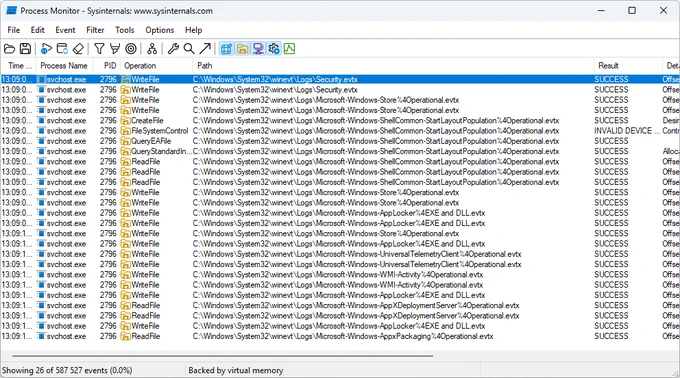The width and height of the screenshot is (680, 378).
Task: Click file icon beside QueryEAFile operation
Action: (x=125, y=141)
